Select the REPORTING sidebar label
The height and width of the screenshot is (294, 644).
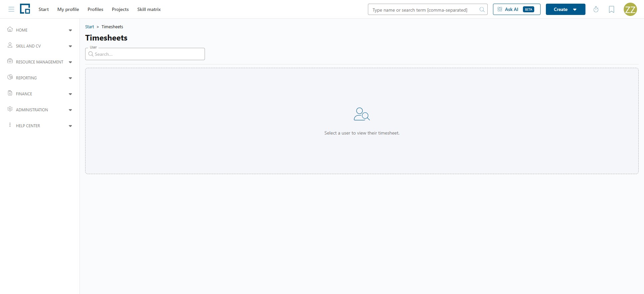click(26, 78)
